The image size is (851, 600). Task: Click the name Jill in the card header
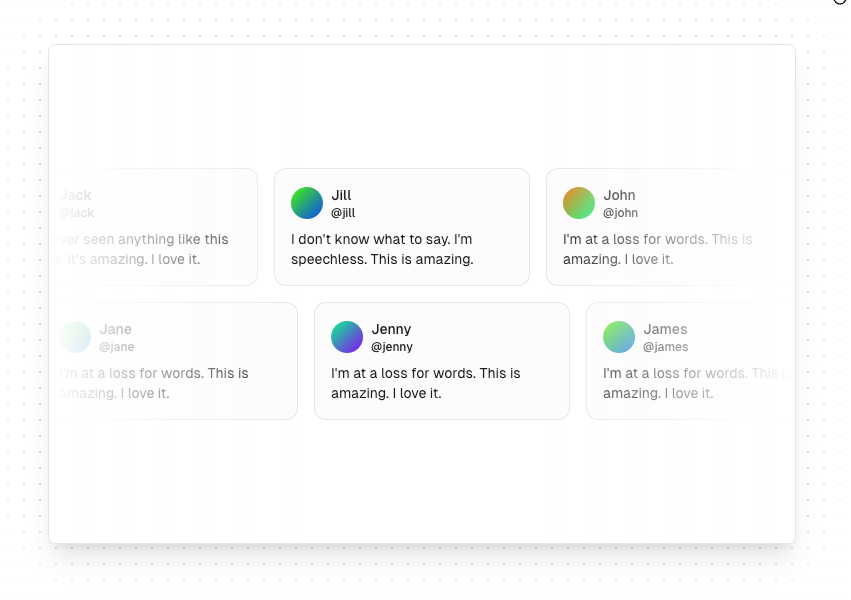click(341, 195)
